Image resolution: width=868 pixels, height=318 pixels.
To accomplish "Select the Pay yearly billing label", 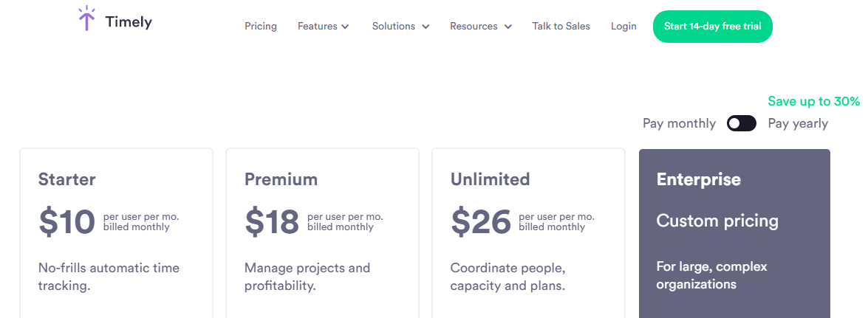I will point(798,123).
